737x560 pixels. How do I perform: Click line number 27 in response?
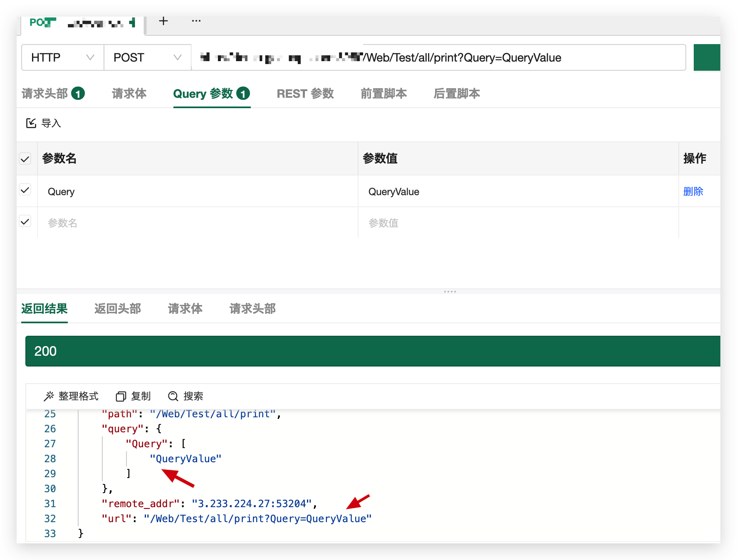[50, 444]
